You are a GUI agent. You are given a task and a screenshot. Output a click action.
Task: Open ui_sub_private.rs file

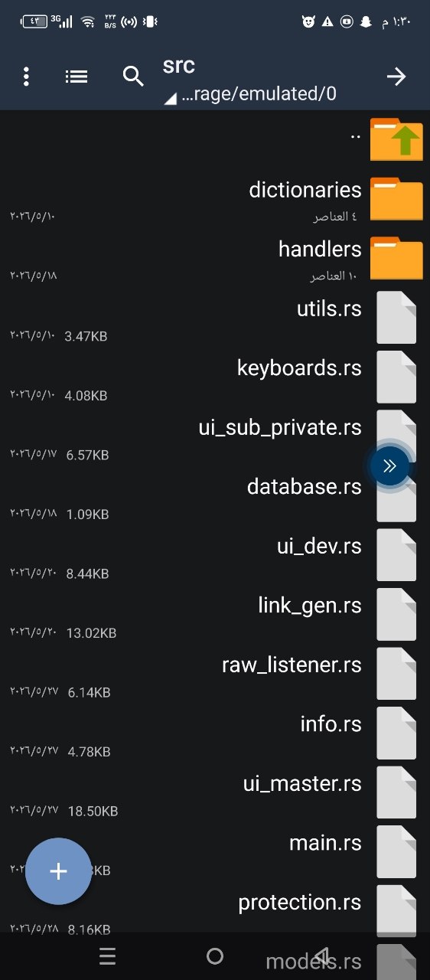tap(215, 436)
